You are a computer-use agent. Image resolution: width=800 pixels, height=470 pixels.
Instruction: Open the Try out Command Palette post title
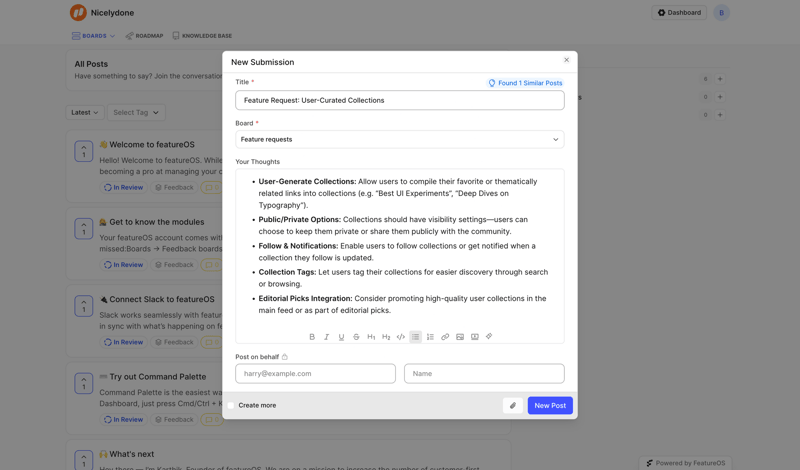point(158,377)
